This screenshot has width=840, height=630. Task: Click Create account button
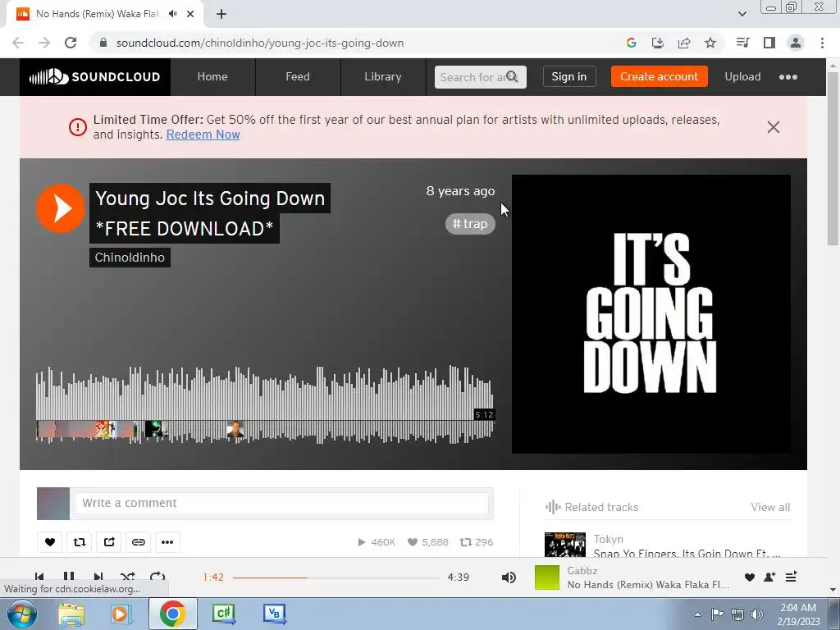[659, 76]
